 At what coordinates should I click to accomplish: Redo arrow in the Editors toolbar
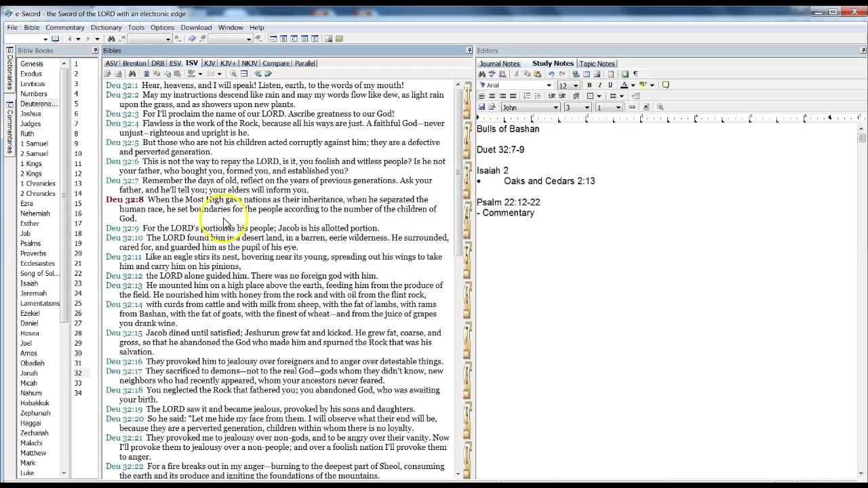(x=561, y=74)
